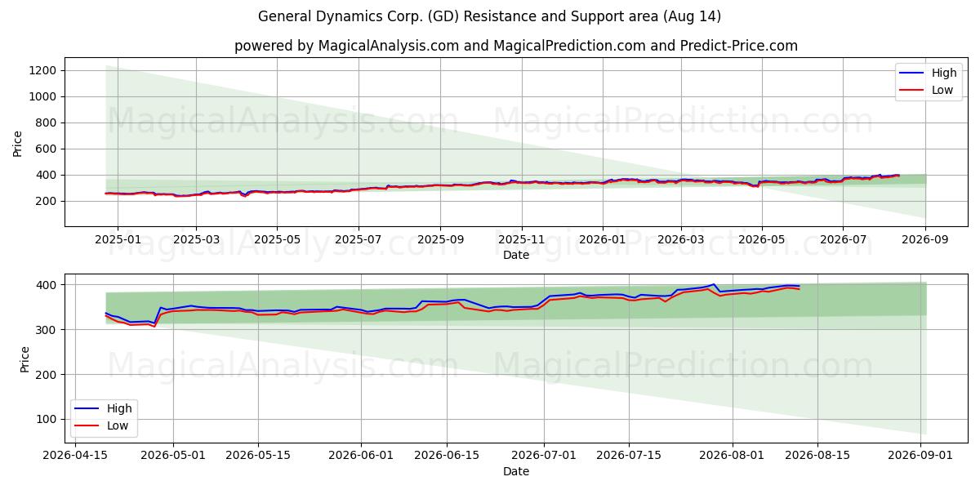Image resolution: width=980 pixels, height=490 pixels.
Task: Click the 2026-09-01 date tick label
Action: tap(921, 457)
